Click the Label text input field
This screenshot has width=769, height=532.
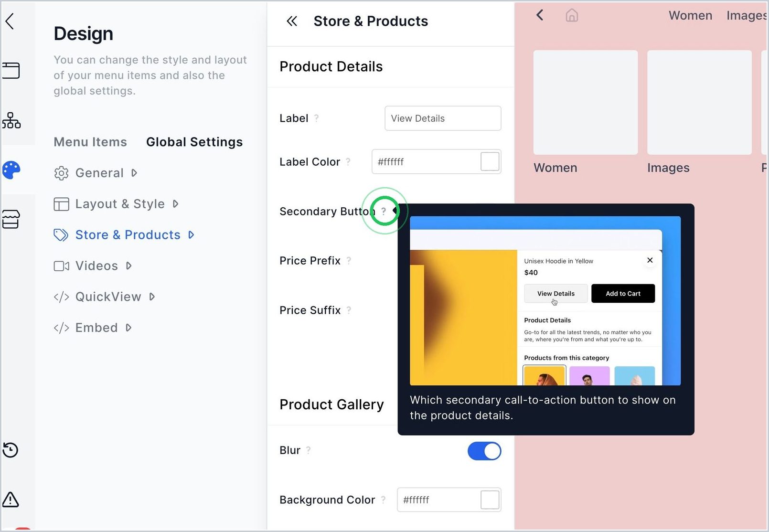click(443, 118)
